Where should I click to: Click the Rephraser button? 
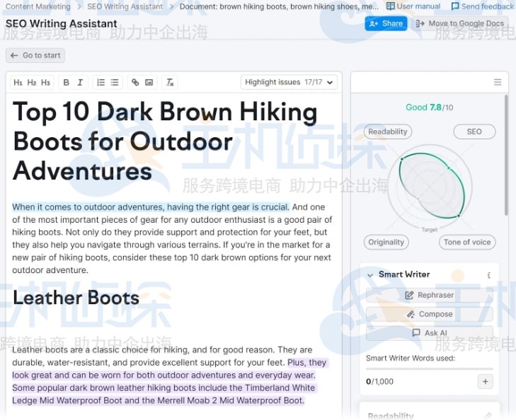(x=429, y=295)
